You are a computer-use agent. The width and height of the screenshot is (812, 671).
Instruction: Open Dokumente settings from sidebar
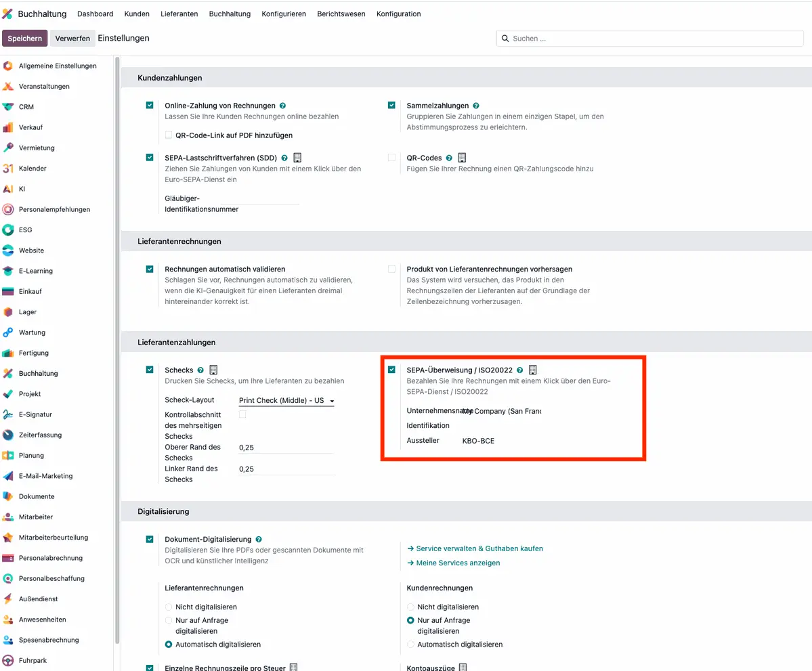pos(37,496)
